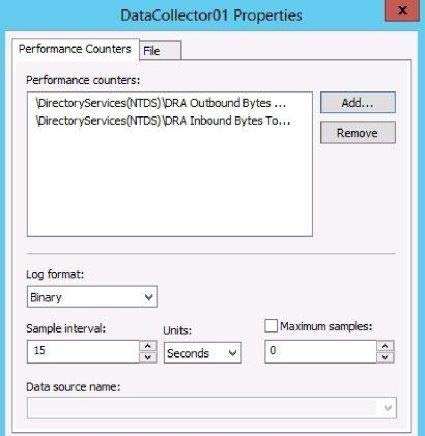Expand the Units Seconds dropdown
Viewport: 425px width, 436px height.
click(202, 353)
